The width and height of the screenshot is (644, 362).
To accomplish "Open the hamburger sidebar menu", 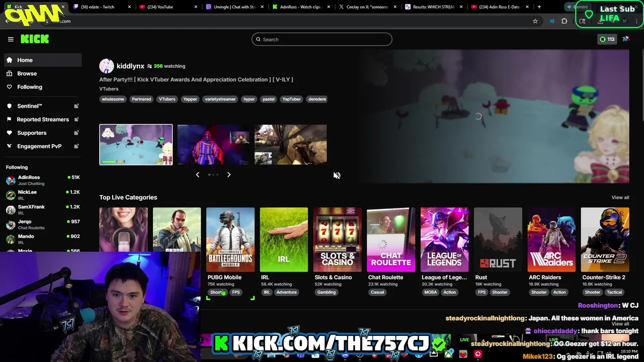I will tap(11, 39).
